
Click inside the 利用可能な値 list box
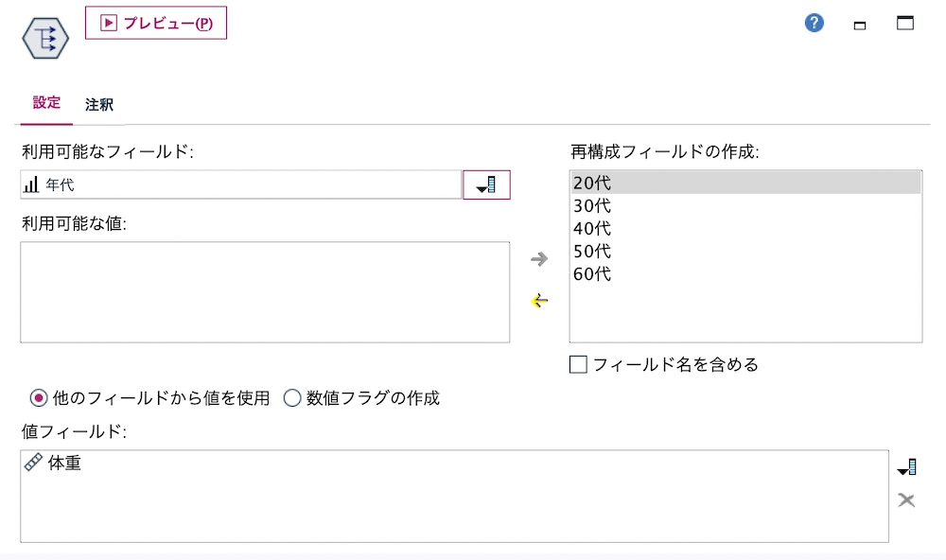pos(265,291)
